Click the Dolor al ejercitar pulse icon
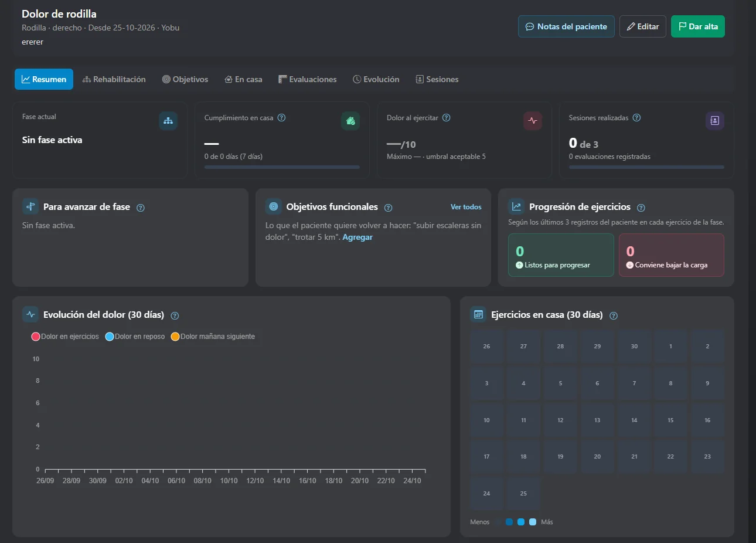This screenshot has width=756, height=543. pyautogui.click(x=533, y=121)
